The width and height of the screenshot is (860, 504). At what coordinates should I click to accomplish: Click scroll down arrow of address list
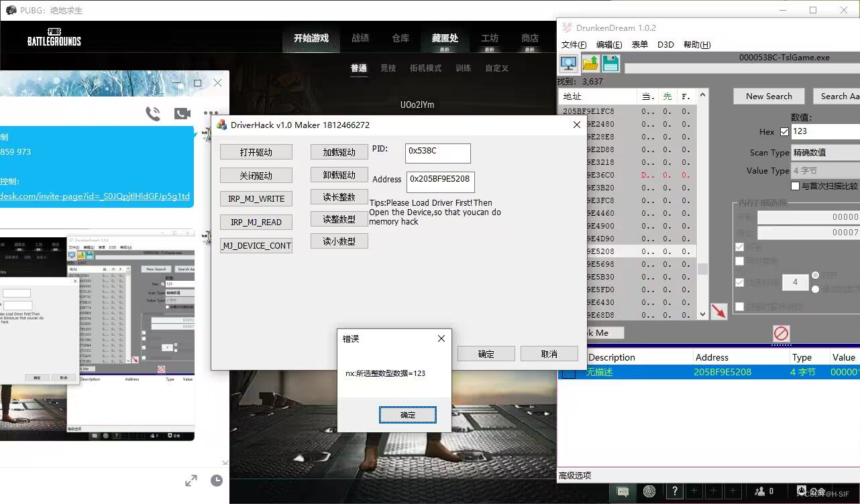pyautogui.click(x=702, y=314)
